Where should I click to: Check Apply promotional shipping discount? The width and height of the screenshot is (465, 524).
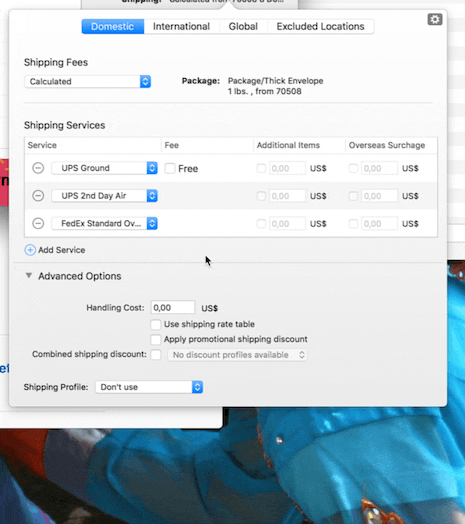click(156, 340)
